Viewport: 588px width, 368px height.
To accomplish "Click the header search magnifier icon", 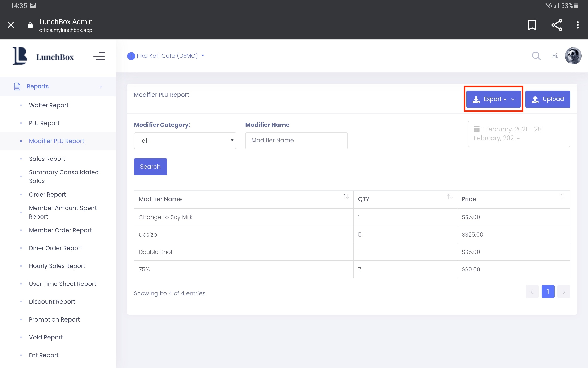I will click(x=536, y=56).
